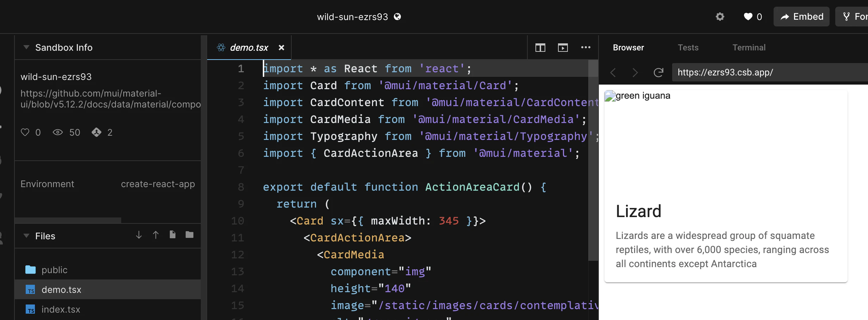Viewport: 868px width, 320px height.
Task: Click the Environment label in the Sandbox Info panel
Action: point(47,184)
